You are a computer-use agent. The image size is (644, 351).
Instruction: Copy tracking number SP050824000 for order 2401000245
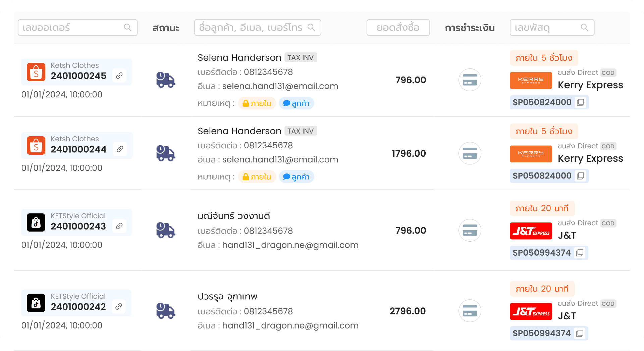tap(581, 102)
